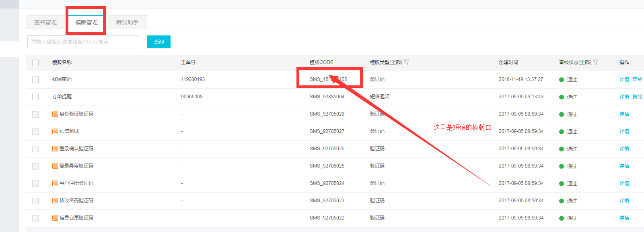The image size is (644, 232).
Task: Click the preset icon beside 短信测试
Action: (55, 131)
